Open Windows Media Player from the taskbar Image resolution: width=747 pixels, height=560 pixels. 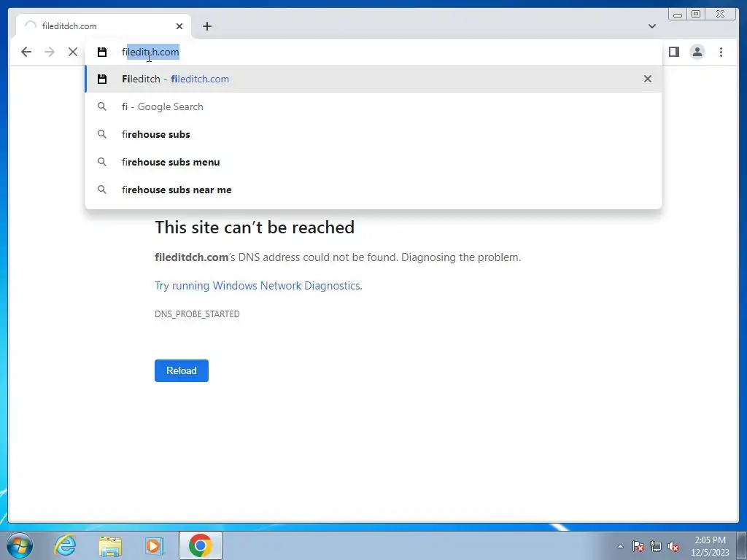point(154,545)
